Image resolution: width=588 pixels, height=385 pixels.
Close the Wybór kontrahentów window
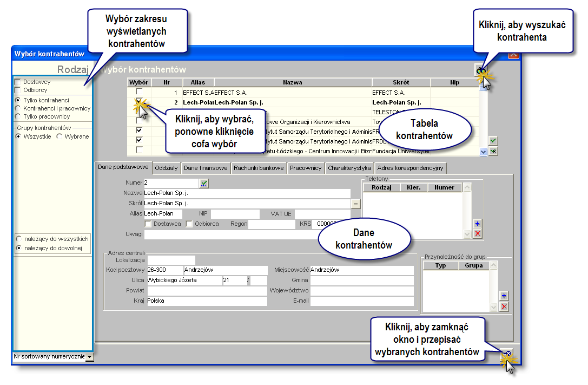tap(513, 55)
